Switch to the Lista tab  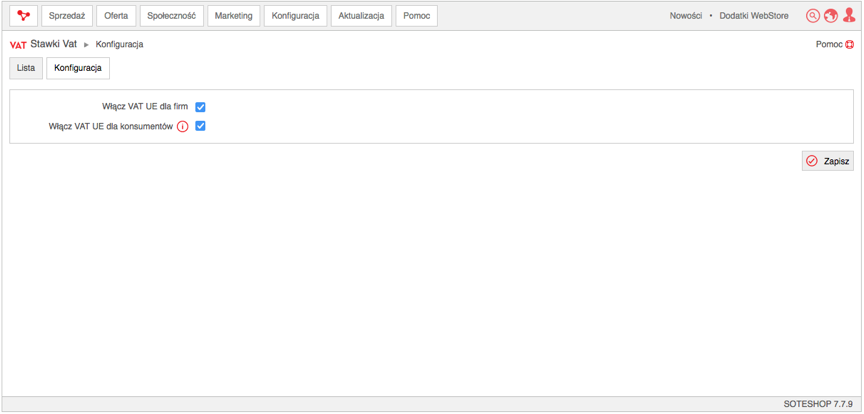(26, 68)
